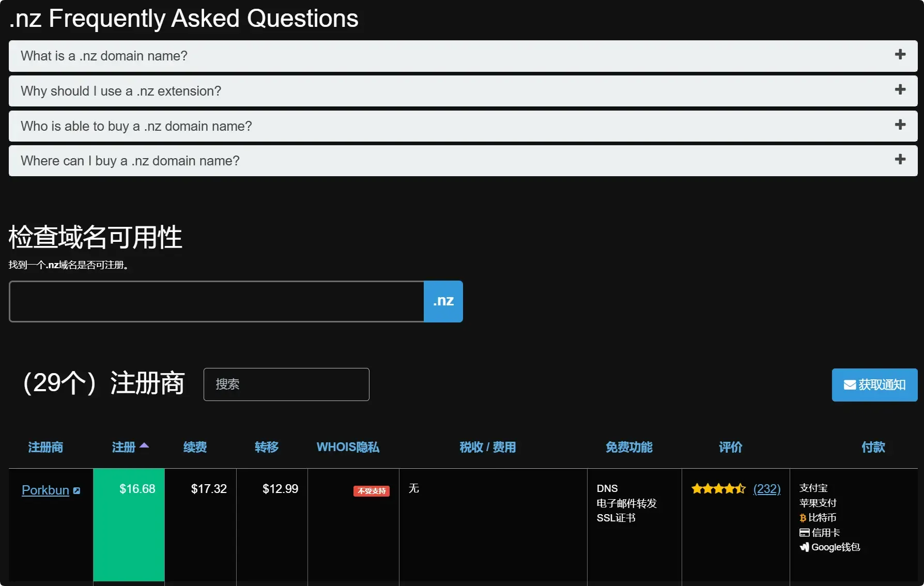Image resolution: width=924 pixels, height=586 pixels.
Task: Click the registrar 搜索 search box
Action: coord(286,384)
